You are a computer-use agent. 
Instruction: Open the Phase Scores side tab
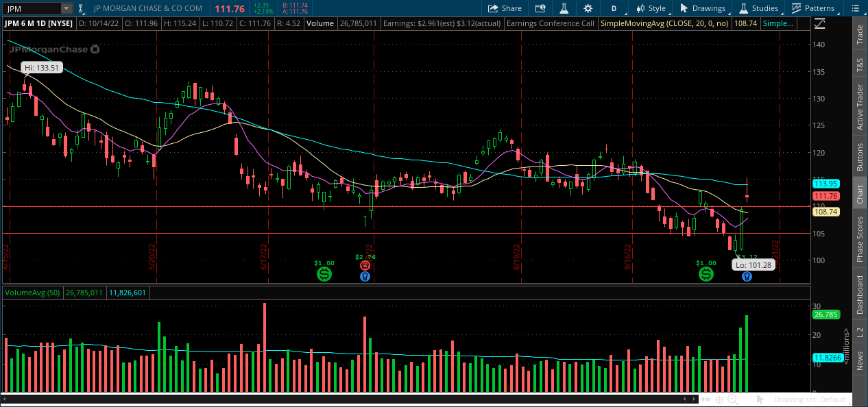click(860, 238)
